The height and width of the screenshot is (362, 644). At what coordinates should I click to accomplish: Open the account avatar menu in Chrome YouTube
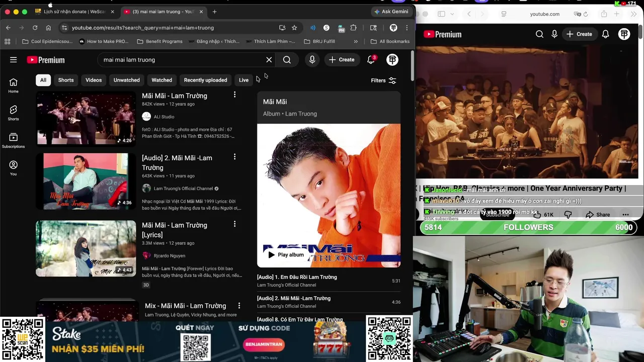click(x=392, y=60)
